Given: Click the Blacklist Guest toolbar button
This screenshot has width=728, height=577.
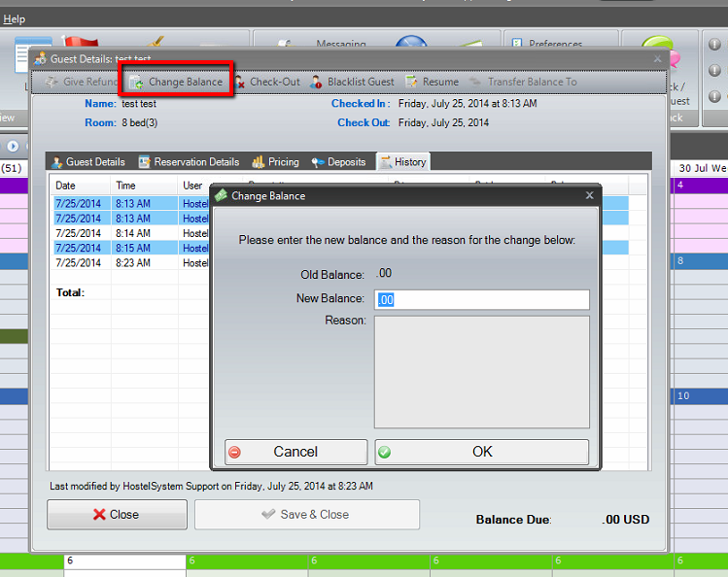Looking at the screenshot, I should (353, 83).
